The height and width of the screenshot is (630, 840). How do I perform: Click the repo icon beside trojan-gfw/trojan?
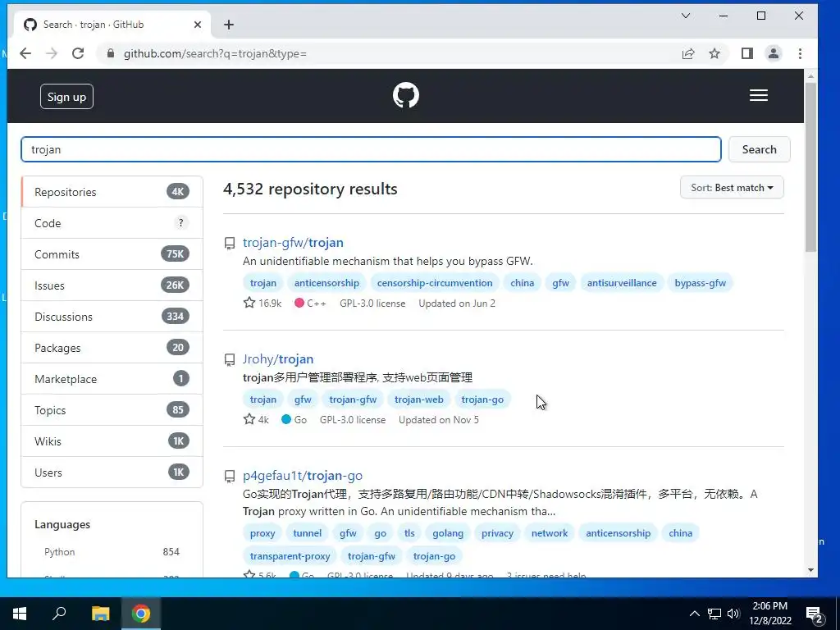click(x=230, y=243)
